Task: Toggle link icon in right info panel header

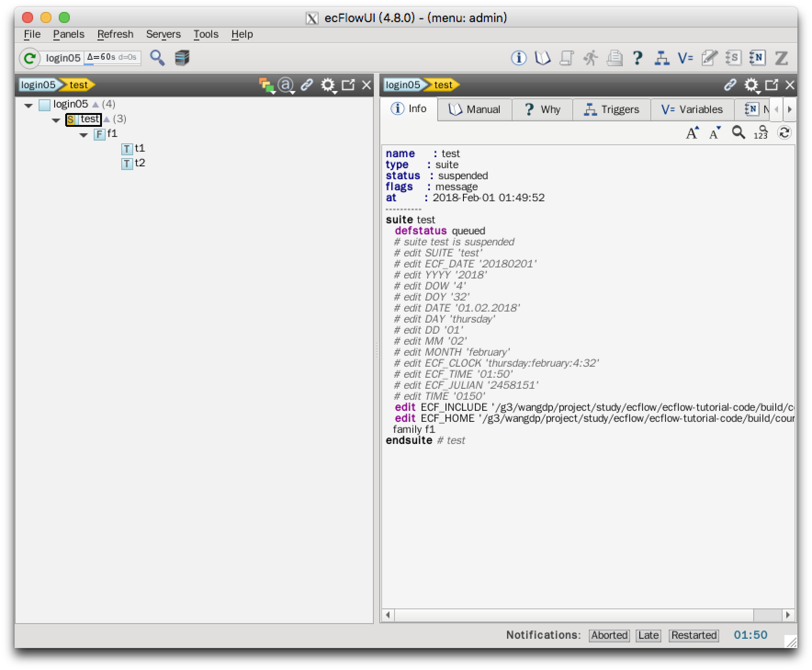Action: [x=730, y=85]
